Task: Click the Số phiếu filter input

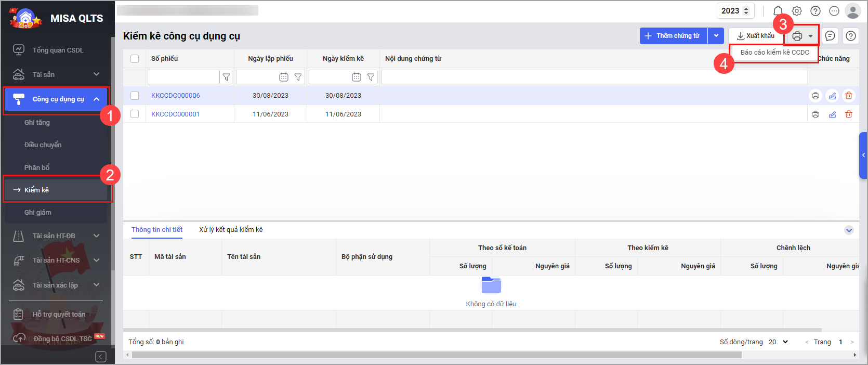Action: (x=183, y=77)
